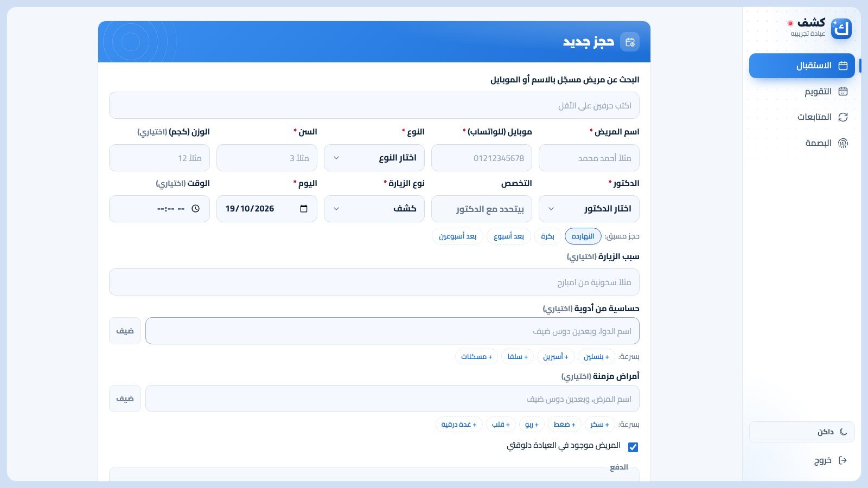Switch to داكن dark theme
The height and width of the screenshot is (488, 868).
click(802, 432)
